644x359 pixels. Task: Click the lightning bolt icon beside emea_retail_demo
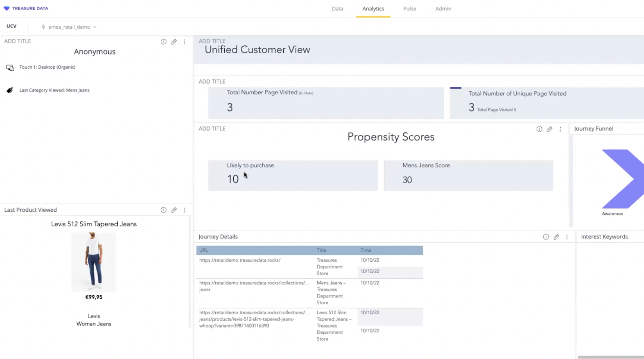[x=43, y=27]
